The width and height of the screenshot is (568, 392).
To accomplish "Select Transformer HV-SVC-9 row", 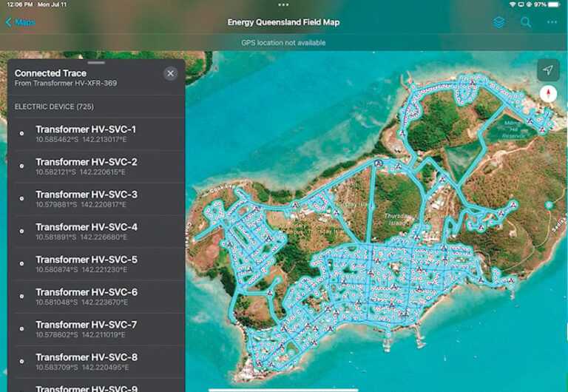I will [x=96, y=386].
